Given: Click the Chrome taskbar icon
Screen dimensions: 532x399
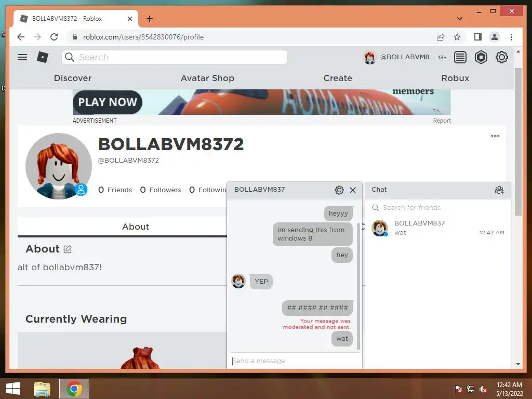Looking at the screenshot, I should [x=74, y=389].
